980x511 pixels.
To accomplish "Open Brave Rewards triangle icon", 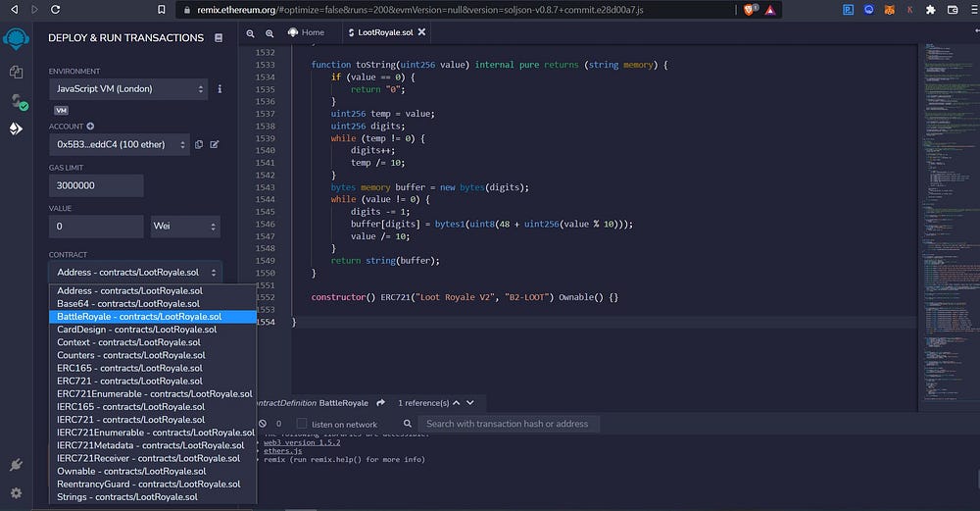I will pyautogui.click(x=770, y=10).
